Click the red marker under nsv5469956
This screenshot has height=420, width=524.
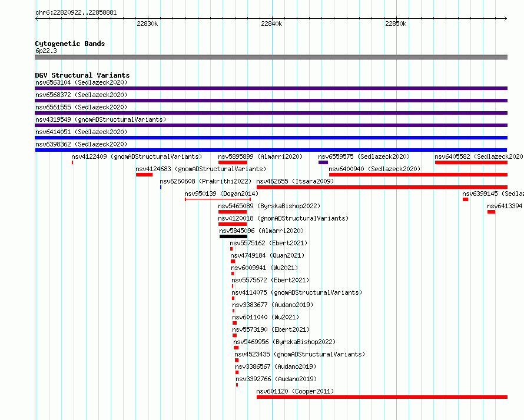coord(236,348)
